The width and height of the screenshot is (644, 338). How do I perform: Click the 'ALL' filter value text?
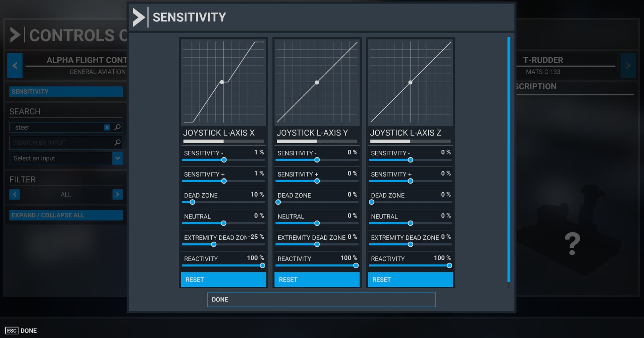pos(66,195)
